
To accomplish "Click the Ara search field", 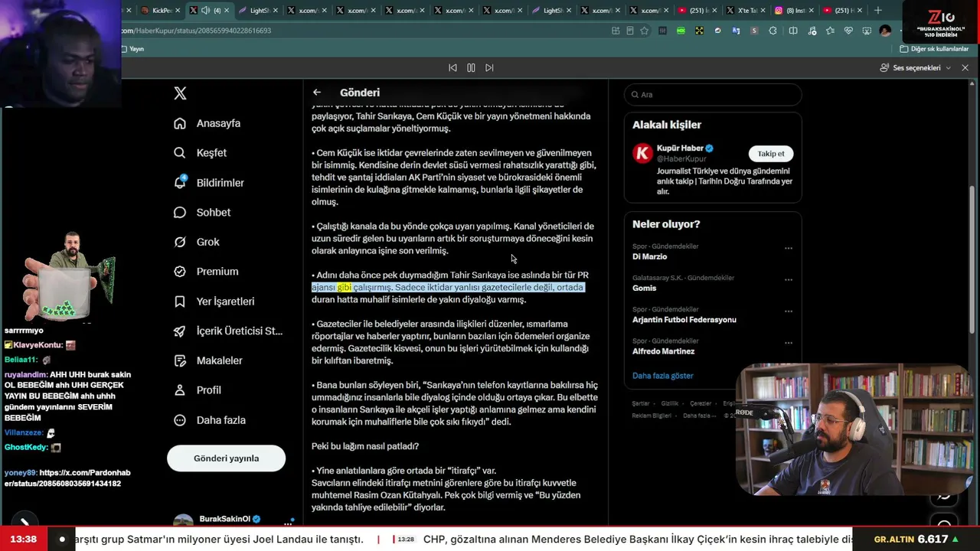I will tap(713, 95).
